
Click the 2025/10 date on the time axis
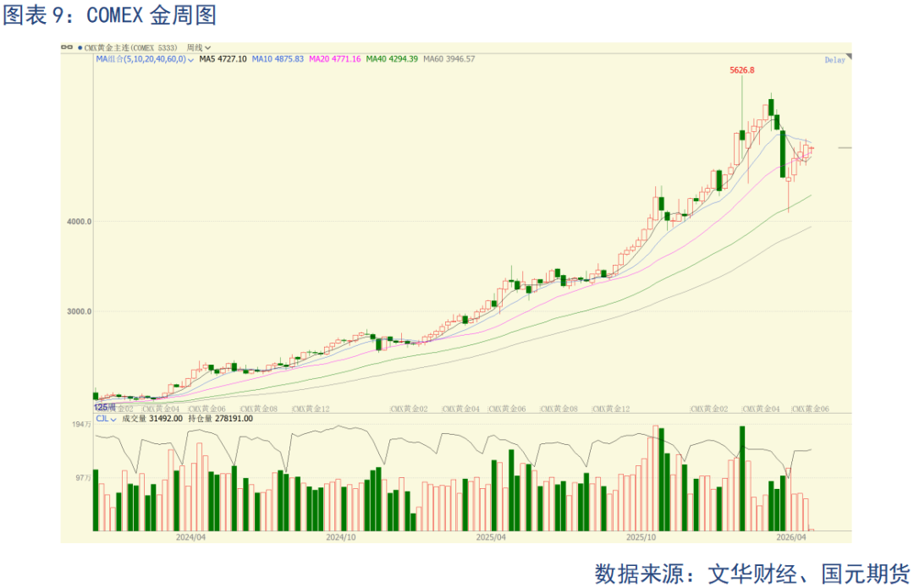click(x=641, y=536)
